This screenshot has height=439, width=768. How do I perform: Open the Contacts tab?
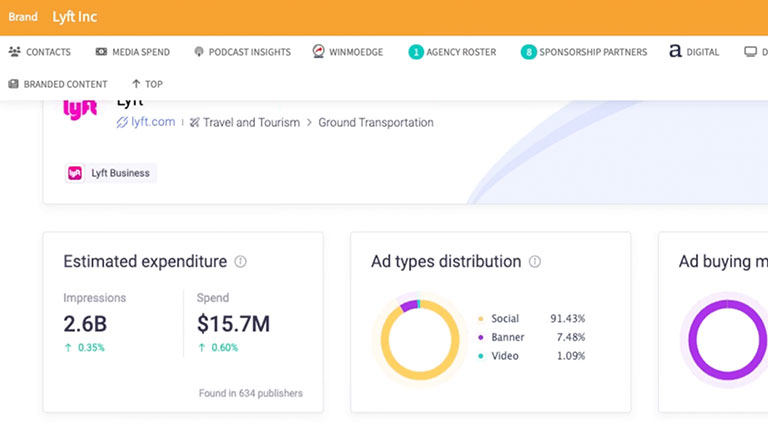(40, 52)
